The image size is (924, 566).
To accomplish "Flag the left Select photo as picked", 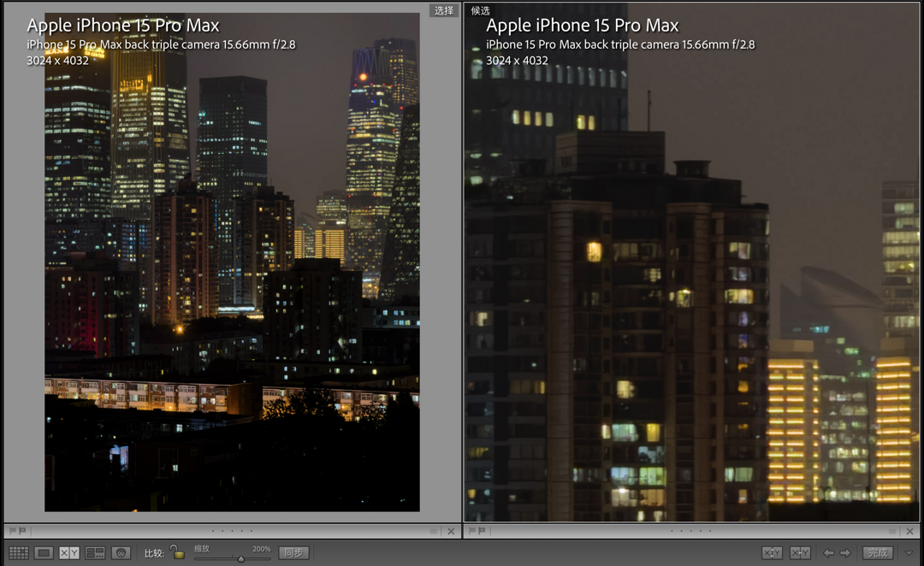I will click(11, 531).
